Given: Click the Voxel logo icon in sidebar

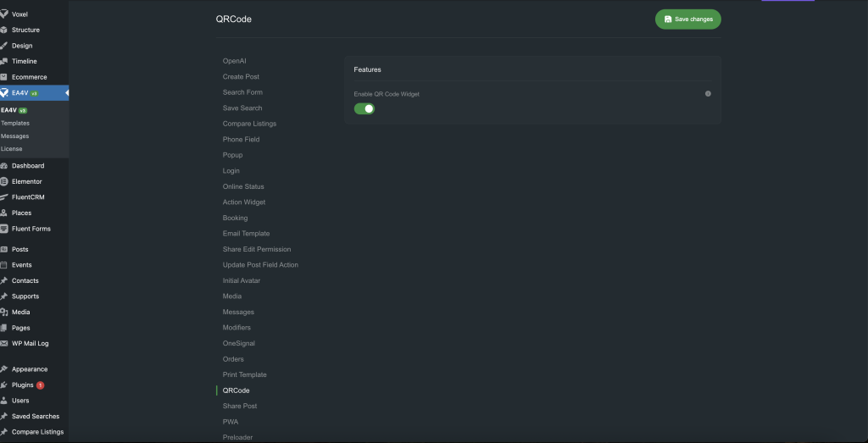Looking at the screenshot, I should [4, 14].
